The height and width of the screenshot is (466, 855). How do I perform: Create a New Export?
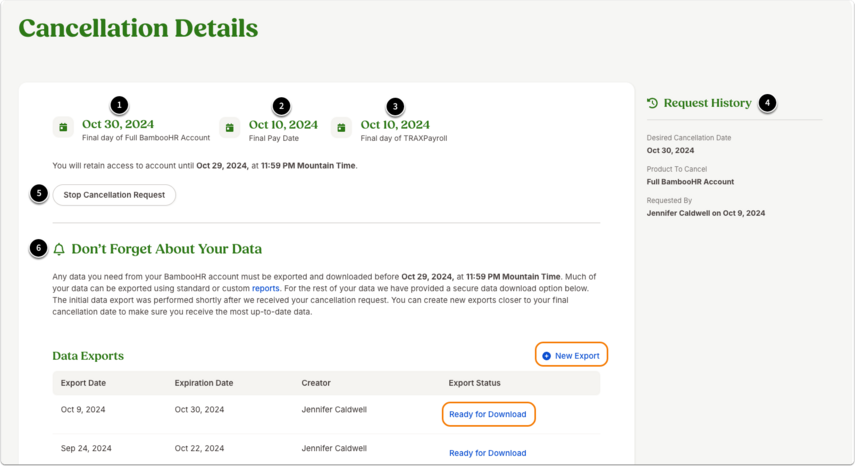[571, 355]
